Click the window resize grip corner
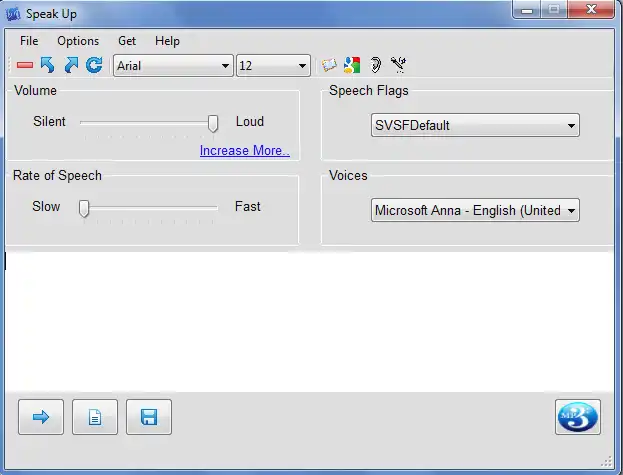This screenshot has width=623, height=475. pyautogui.click(x=607, y=461)
